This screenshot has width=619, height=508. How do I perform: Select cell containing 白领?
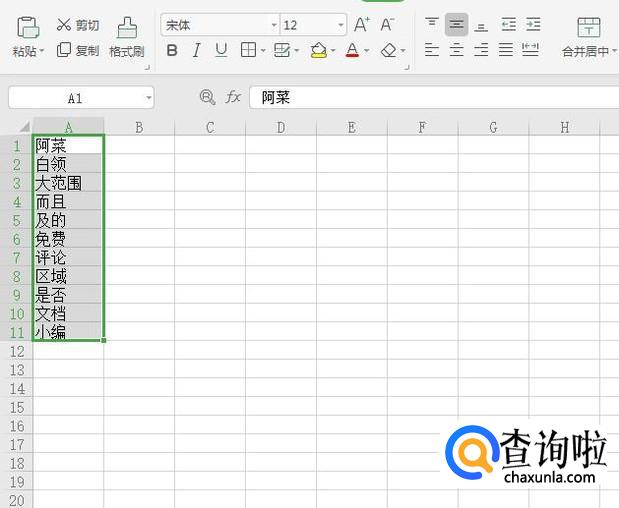pyautogui.click(x=68, y=163)
